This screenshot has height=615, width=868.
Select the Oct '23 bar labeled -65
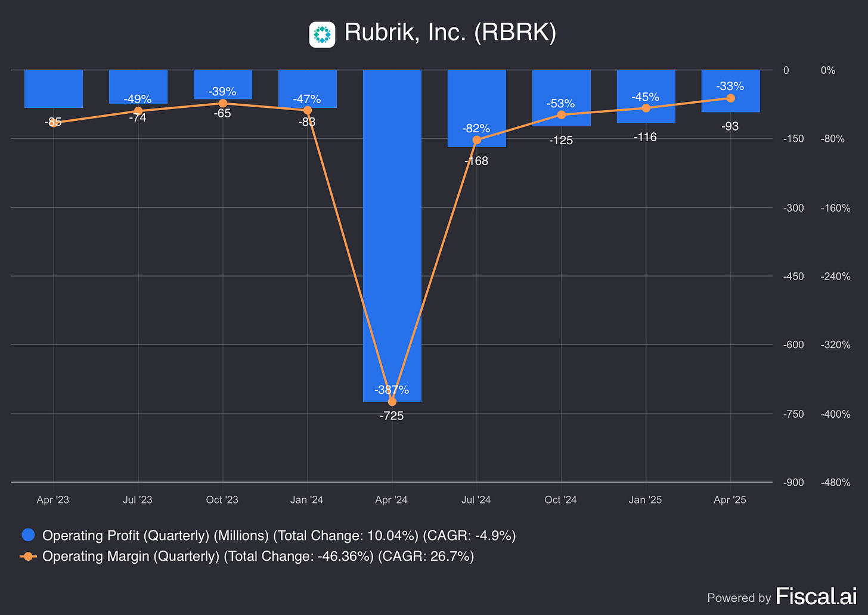click(223, 85)
